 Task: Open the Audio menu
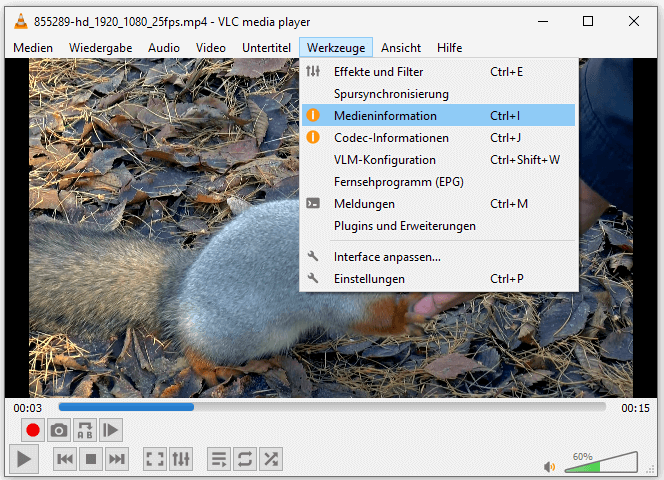coord(164,48)
